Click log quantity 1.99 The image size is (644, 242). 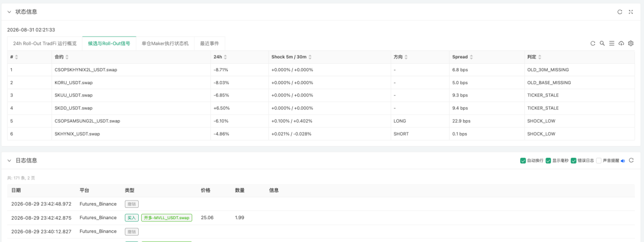point(240,218)
